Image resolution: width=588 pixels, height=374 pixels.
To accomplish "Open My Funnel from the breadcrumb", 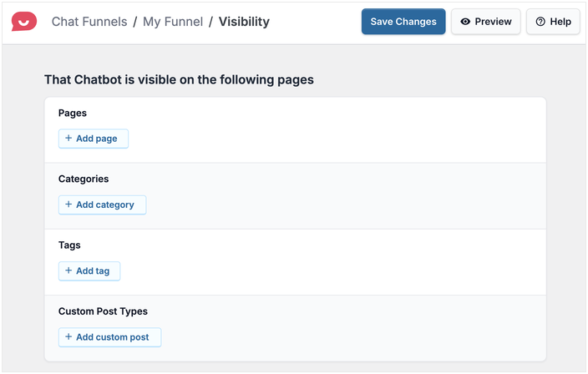I will point(172,22).
